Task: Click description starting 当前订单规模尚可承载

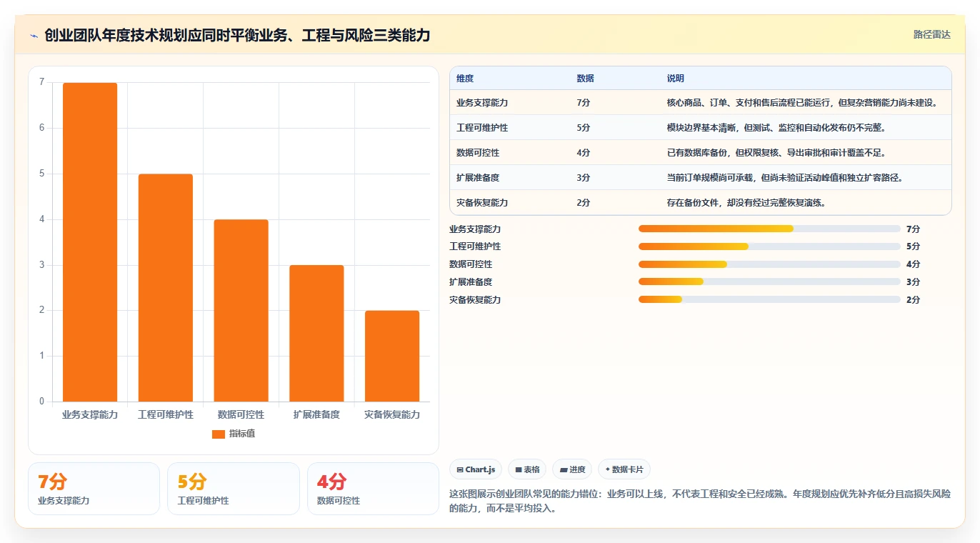Action: pyautogui.click(x=785, y=178)
